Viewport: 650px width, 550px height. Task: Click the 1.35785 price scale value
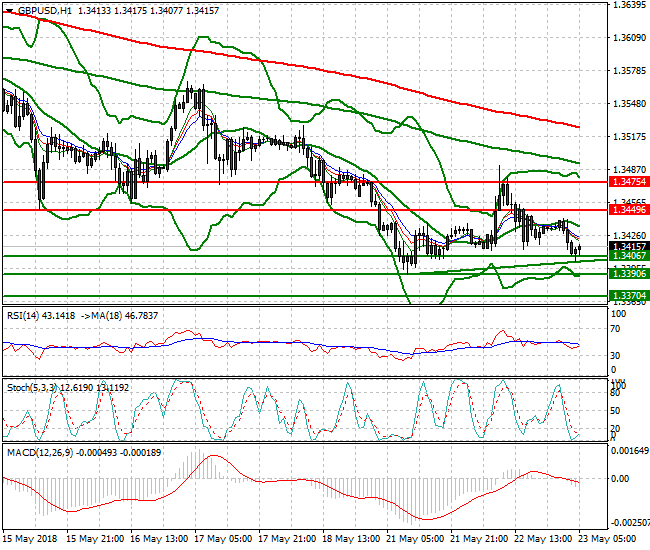pyautogui.click(x=629, y=71)
